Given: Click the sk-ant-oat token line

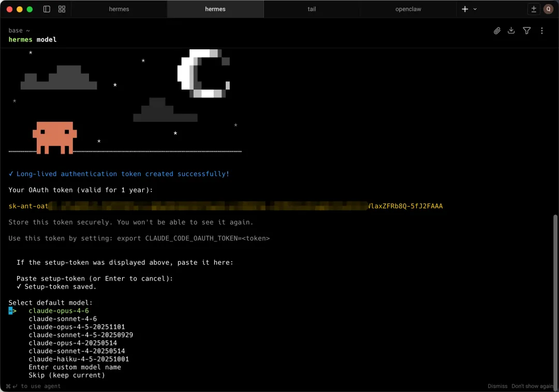Looking at the screenshot, I should pyautogui.click(x=226, y=206).
